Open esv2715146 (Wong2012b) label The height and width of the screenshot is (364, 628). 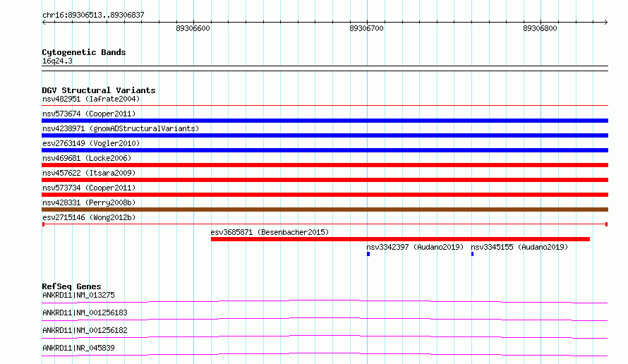(89, 217)
